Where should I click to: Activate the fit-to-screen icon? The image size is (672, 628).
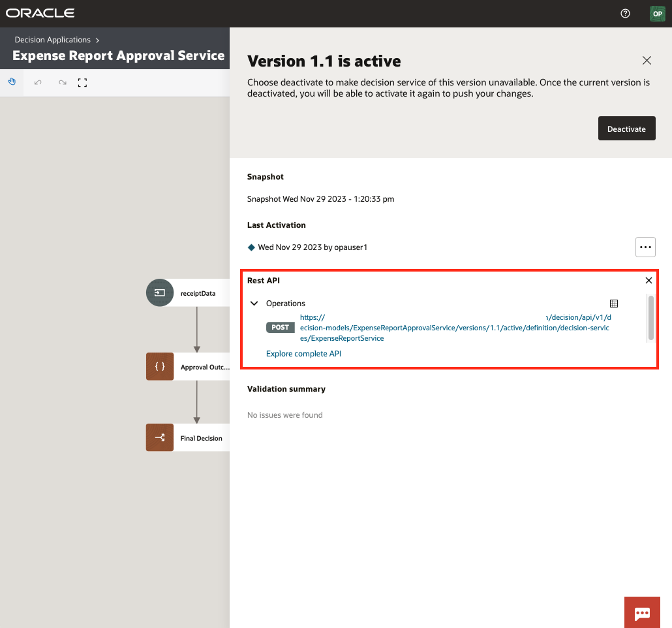tap(82, 82)
